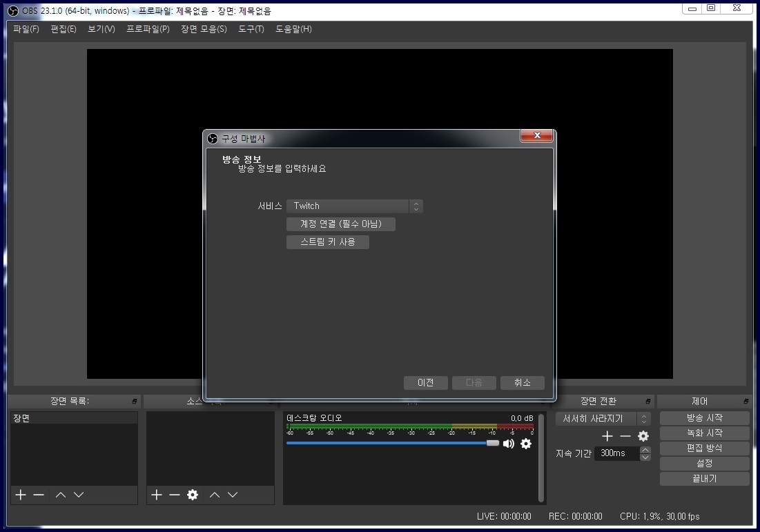Click the wizard dialog OBS logo icon
Viewport: 760px width, 532px height.
[x=213, y=139]
